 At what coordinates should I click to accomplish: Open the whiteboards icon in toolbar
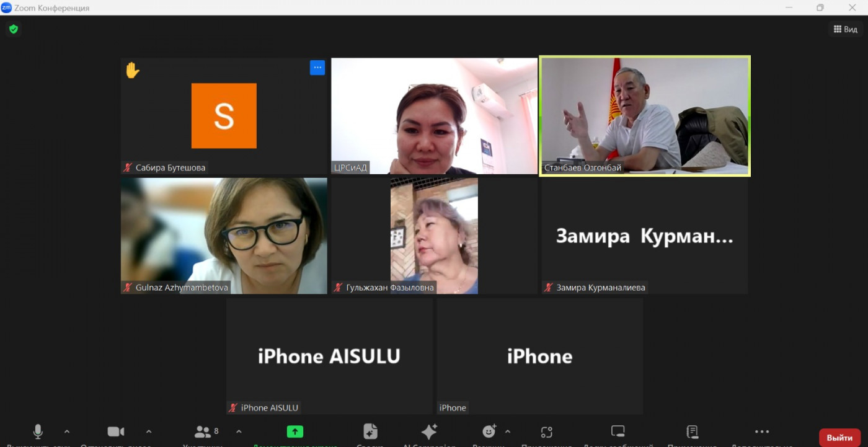click(x=618, y=432)
